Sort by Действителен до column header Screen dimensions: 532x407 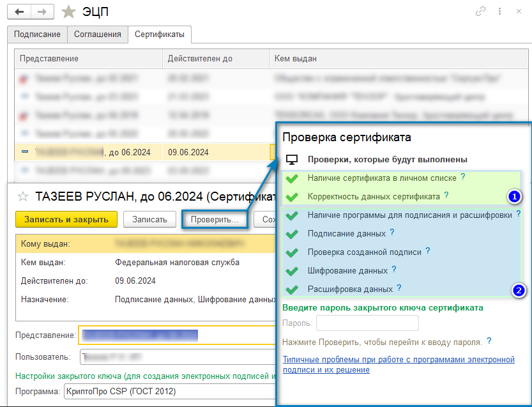pos(200,59)
